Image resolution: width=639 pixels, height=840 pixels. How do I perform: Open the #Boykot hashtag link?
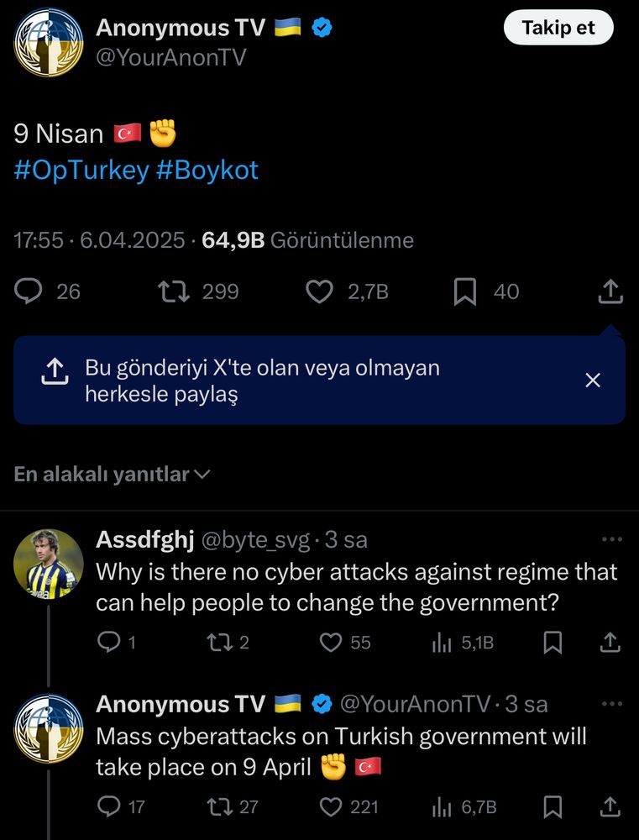pos(207,171)
